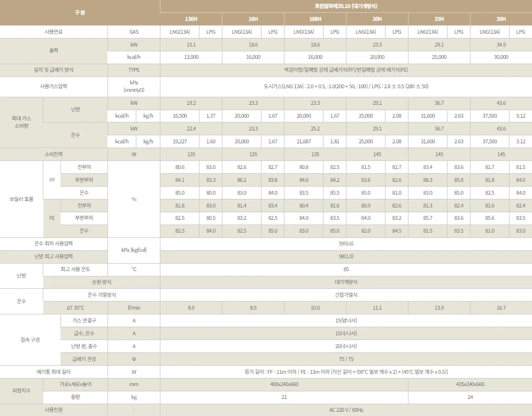Screen dimensions: 532x416
Task: Select the 16.7 ℓ/min flow value
Action: click(501, 308)
